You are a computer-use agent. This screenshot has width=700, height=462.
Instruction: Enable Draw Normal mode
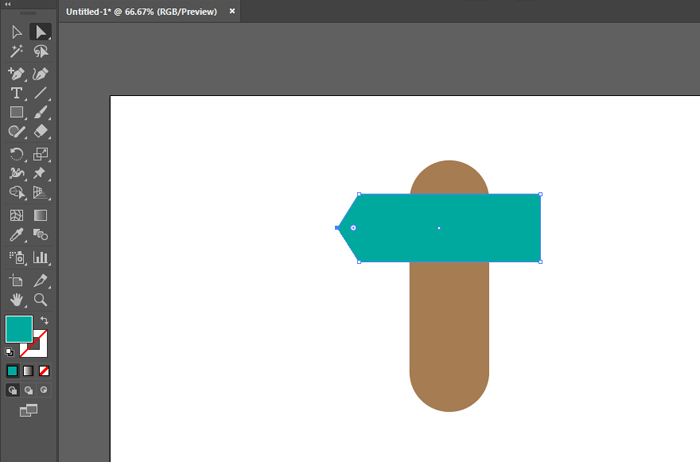coord(12,390)
